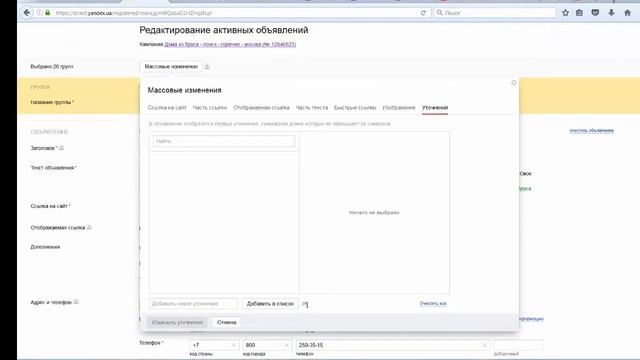Screen dimensions: 640x360
Task: Click the Название группы label
Action: [x=52, y=102]
